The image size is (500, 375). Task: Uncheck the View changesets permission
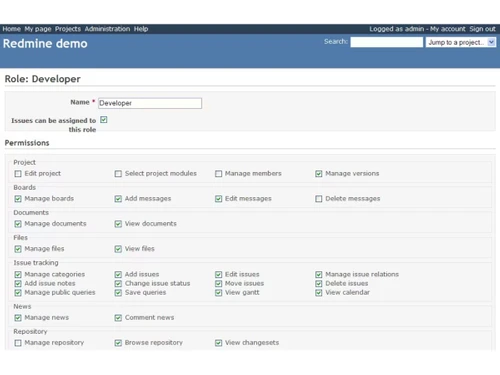pos(219,343)
